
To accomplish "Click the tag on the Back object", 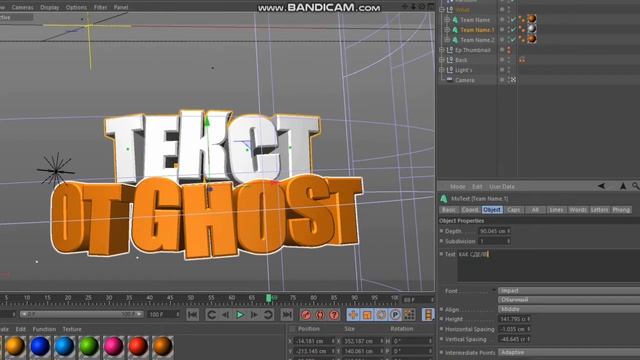I will (522, 60).
